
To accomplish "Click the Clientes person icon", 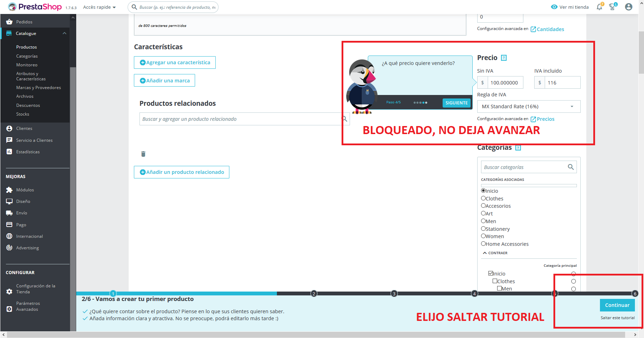I will (x=9, y=128).
